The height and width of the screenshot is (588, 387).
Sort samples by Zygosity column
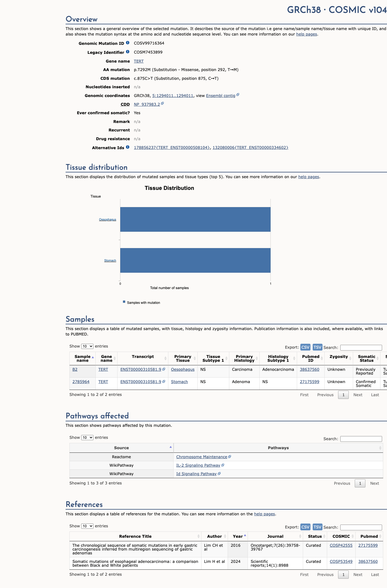339,358
